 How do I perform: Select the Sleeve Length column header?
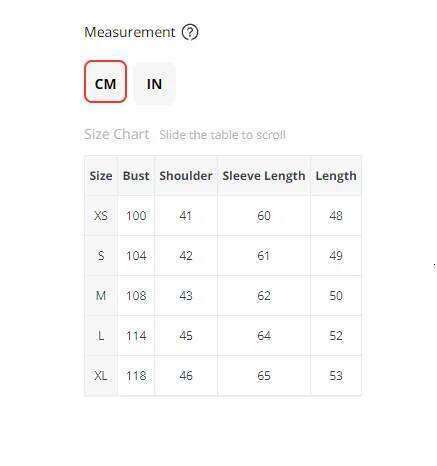264,176
